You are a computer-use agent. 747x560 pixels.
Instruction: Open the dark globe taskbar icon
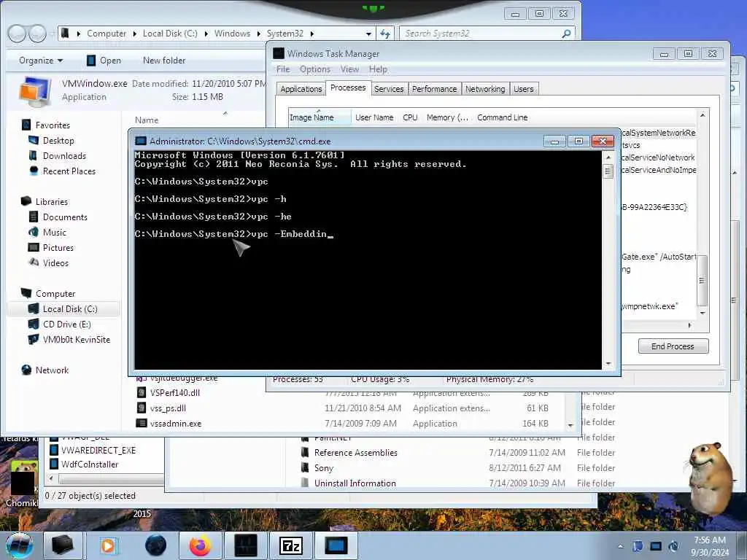pyautogui.click(x=156, y=545)
